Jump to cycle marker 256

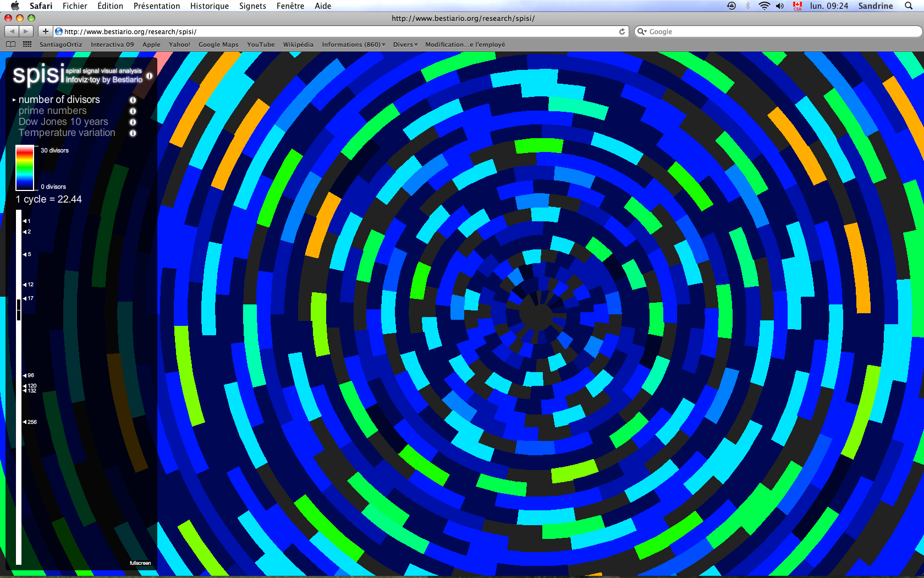coord(30,422)
